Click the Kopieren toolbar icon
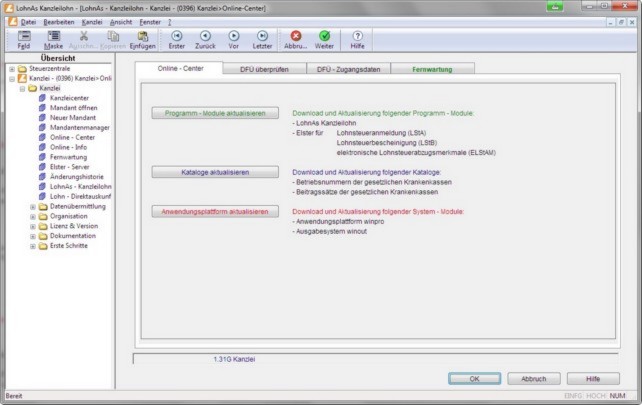642x405 pixels. (113, 40)
